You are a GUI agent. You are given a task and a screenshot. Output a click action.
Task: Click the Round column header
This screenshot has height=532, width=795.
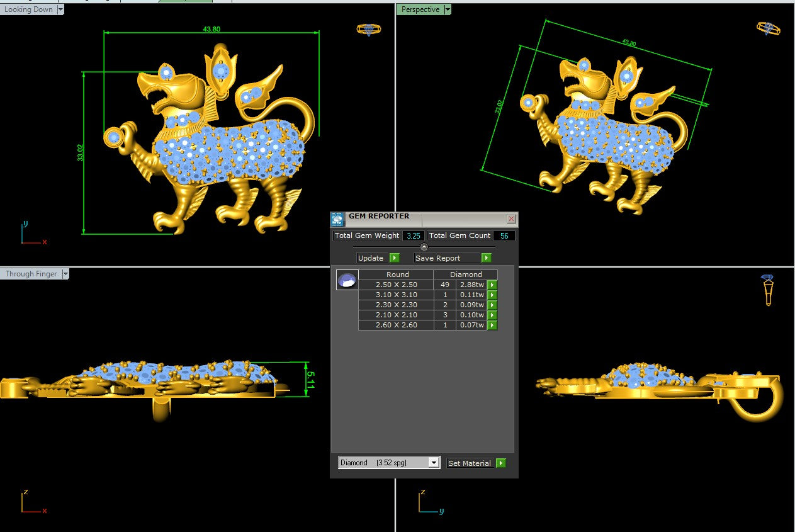397,274
